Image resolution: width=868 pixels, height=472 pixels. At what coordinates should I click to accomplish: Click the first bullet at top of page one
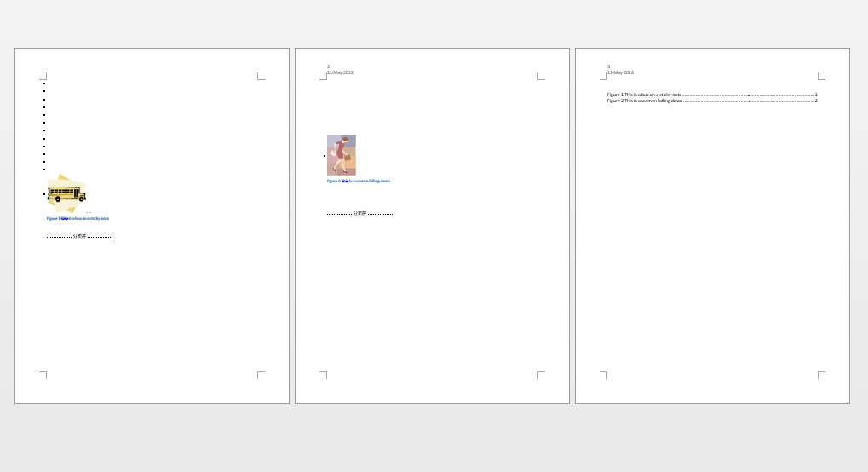coord(44,83)
